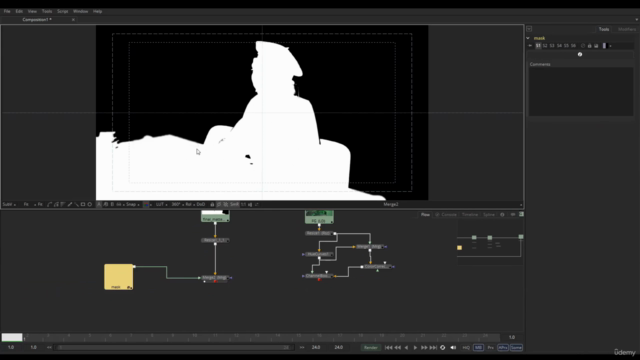The height and width of the screenshot is (360, 640).
Task: Toggle the A buffer view button
Action: pyautogui.click(x=99, y=204)
